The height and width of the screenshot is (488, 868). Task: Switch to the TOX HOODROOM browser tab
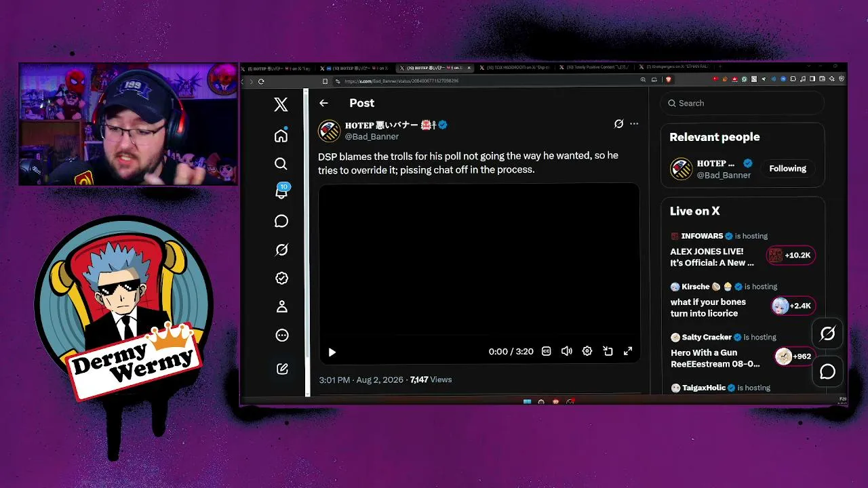pyautogui.click(x=515, y=68)
